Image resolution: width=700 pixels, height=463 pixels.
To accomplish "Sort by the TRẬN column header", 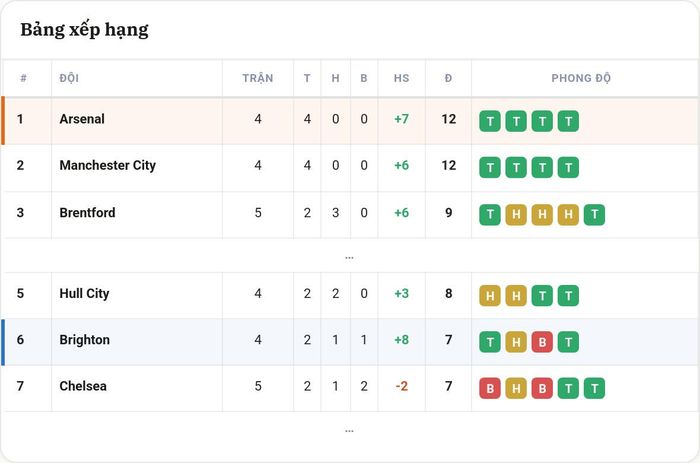I will pyautogui.click(x=258, y=78).
